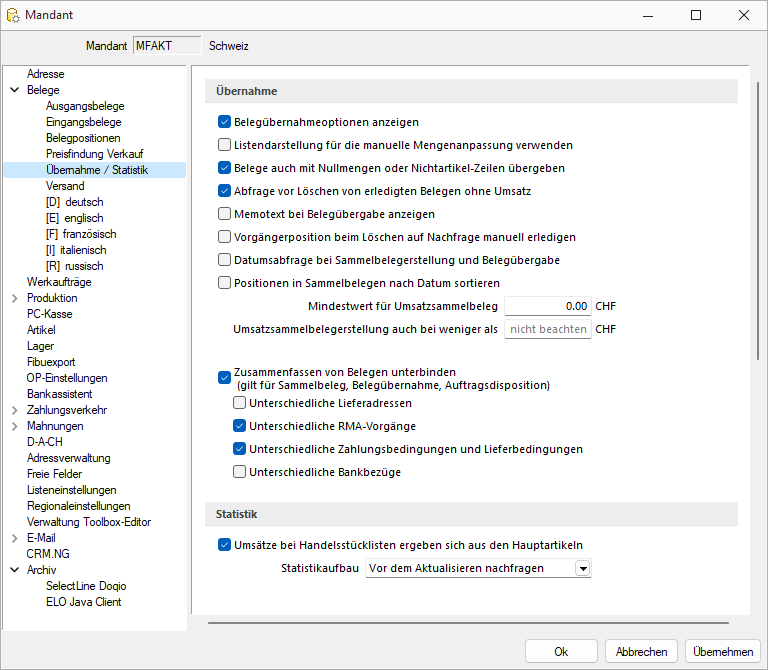768x670 pixels.
Task: Select SelectLine Doqio under Archiv
Action: click(x=86, y=586)
